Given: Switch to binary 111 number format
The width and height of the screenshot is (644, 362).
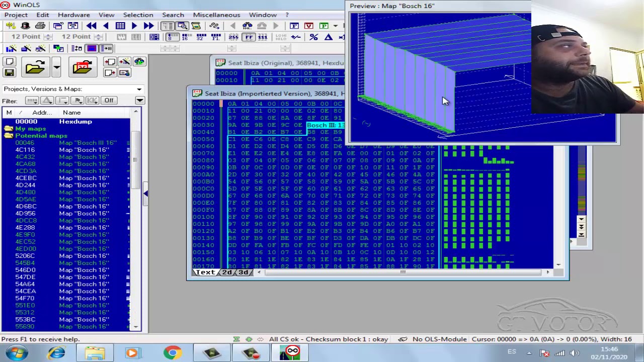Looking at the screenshot, I should pyautogui.click(x=262, y=37).
